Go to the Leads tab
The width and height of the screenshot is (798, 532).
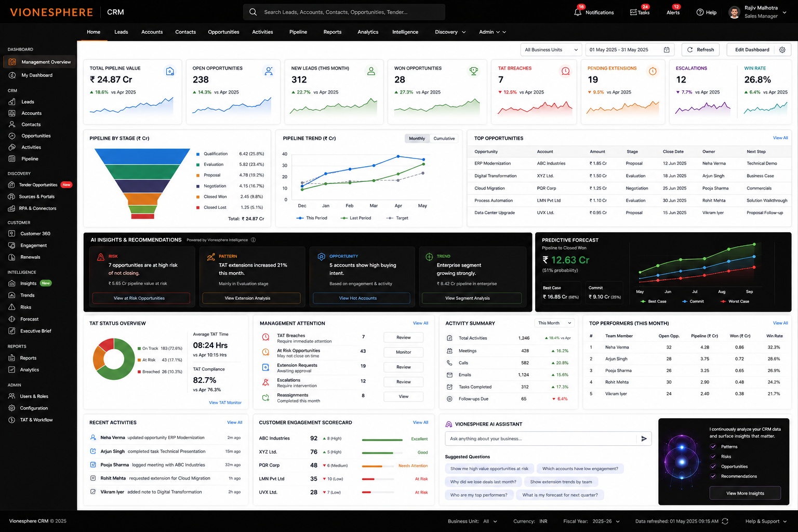click(x=121, y=32)
